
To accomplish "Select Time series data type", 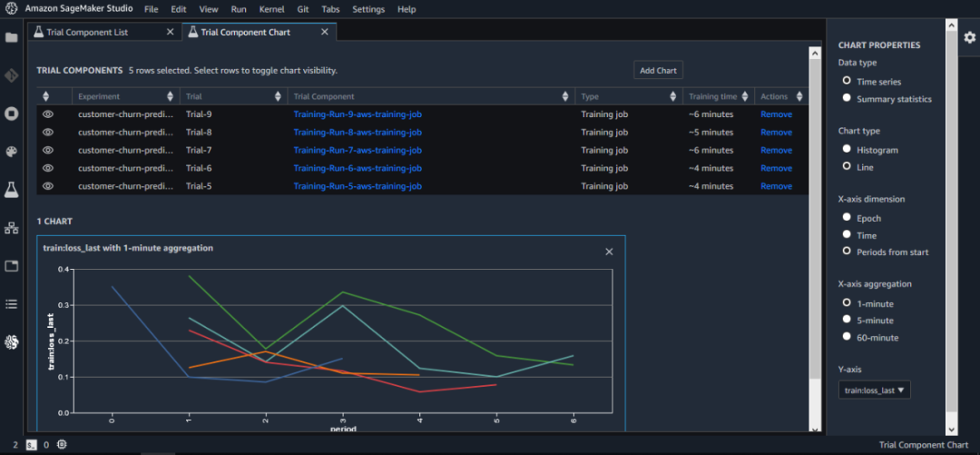I will 847,81.
